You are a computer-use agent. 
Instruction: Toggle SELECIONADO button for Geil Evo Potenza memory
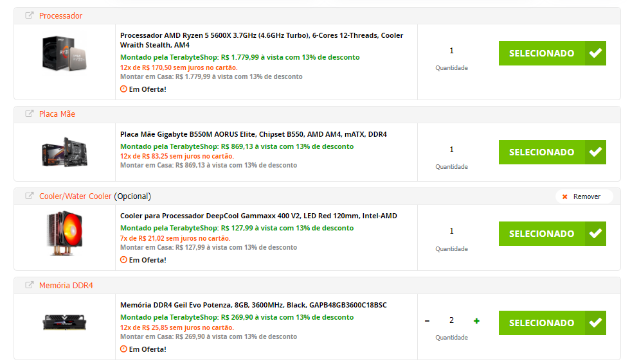552,323
